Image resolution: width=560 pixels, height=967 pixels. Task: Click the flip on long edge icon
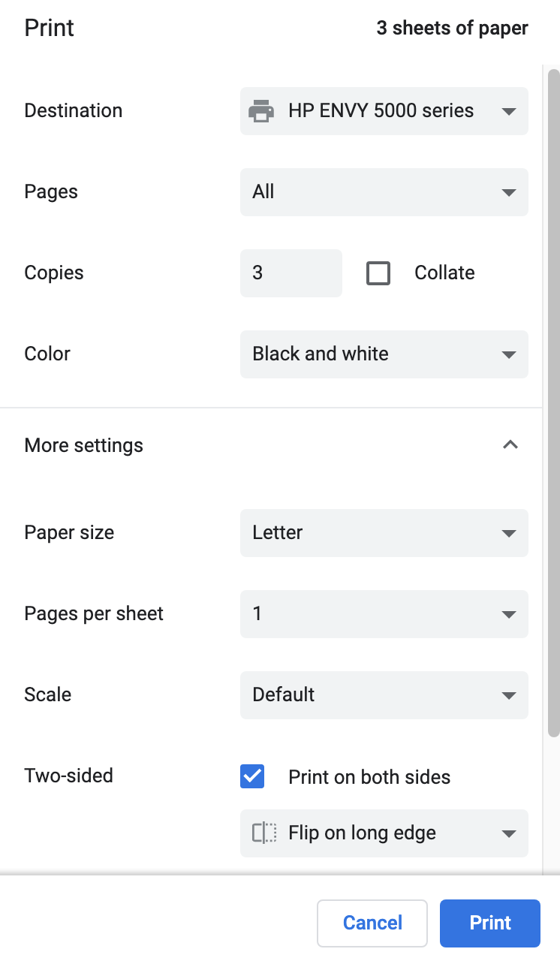[x=264, y=833]
